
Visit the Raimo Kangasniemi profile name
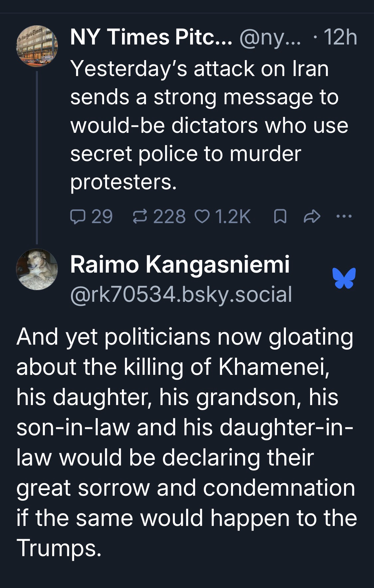[180, 265]
